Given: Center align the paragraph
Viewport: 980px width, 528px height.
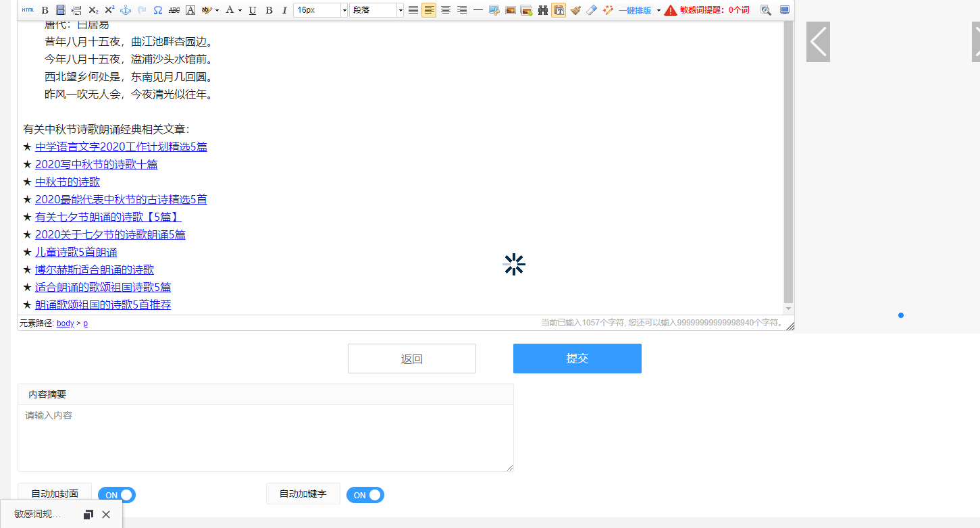Looking at the screenshot, I should [446, 10].
